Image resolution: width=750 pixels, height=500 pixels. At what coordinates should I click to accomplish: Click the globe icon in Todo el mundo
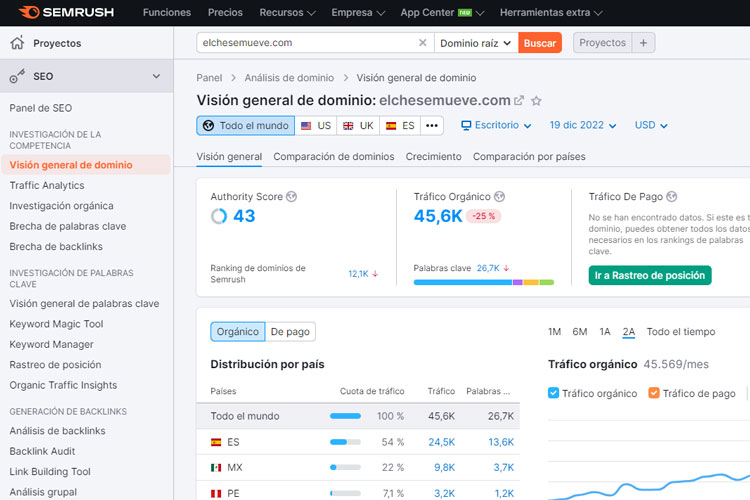pyautogui.click(x=209, y=125)
